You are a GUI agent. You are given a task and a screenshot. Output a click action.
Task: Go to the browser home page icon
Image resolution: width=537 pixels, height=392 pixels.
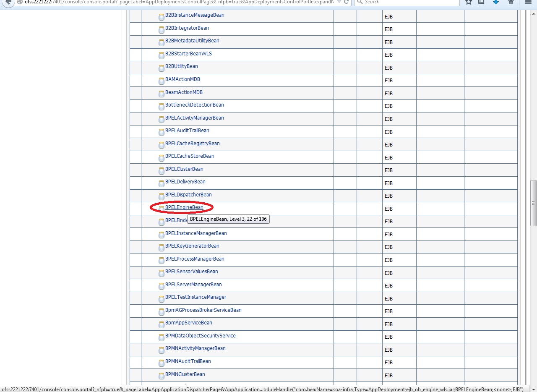(511, 2)
